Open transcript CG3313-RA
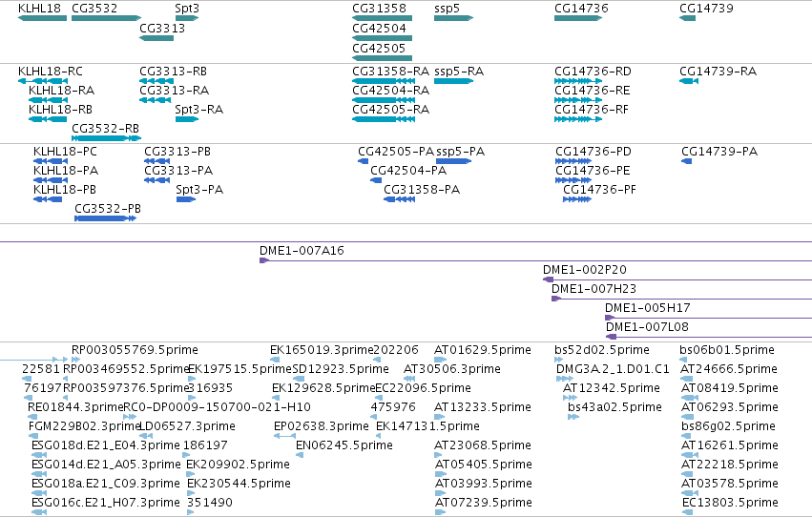The height and width of the screenshot is (517, 812). coord(155,100)
